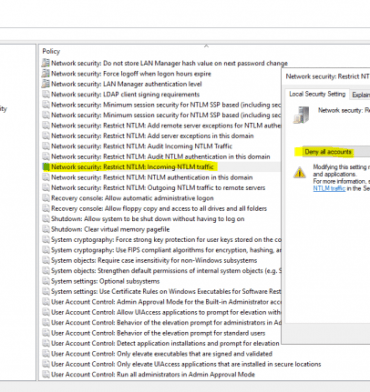Select Do not store LAN Manager hash value policy
Image resolution: width=370 pixels, height=392 pixels.
click(x=169, y=63)
